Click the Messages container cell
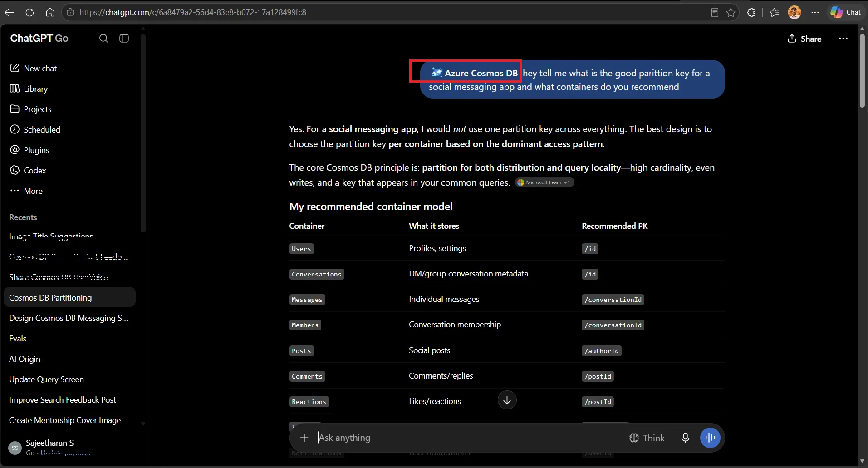Viewport: 868px width, 468px height. click(x=307, y=300)
